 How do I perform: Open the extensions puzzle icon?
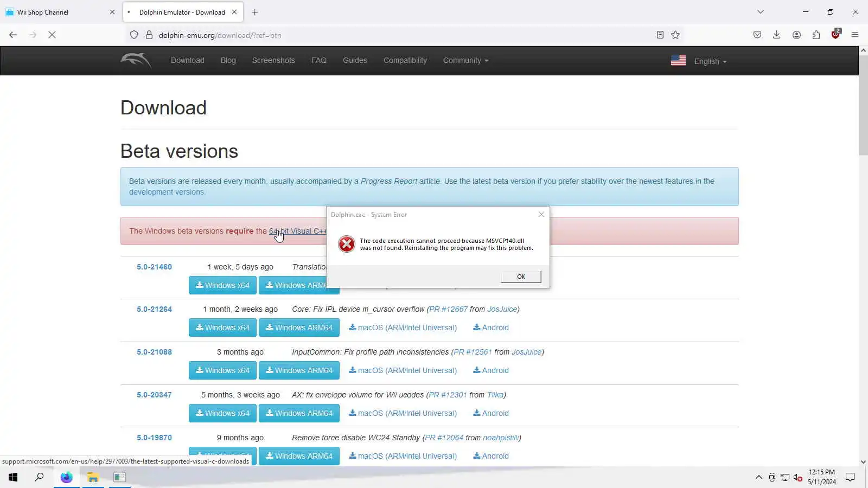click(x=816, y=35)
